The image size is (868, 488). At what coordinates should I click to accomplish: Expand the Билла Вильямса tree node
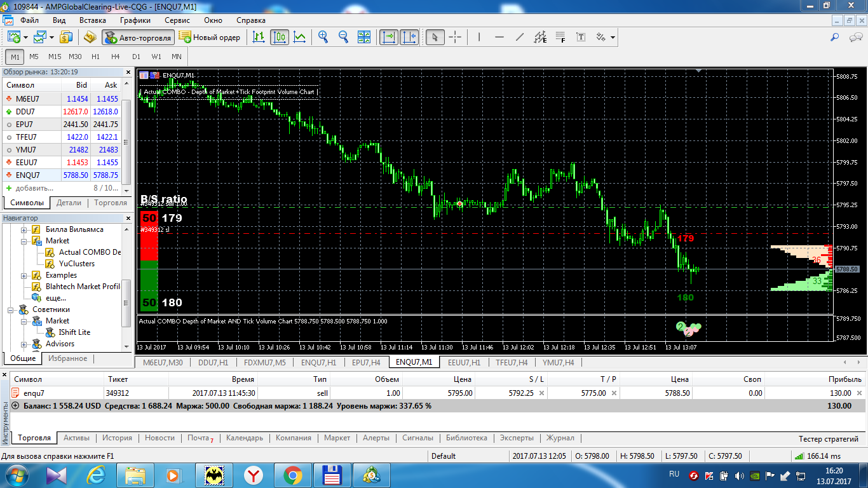point(25,229)
